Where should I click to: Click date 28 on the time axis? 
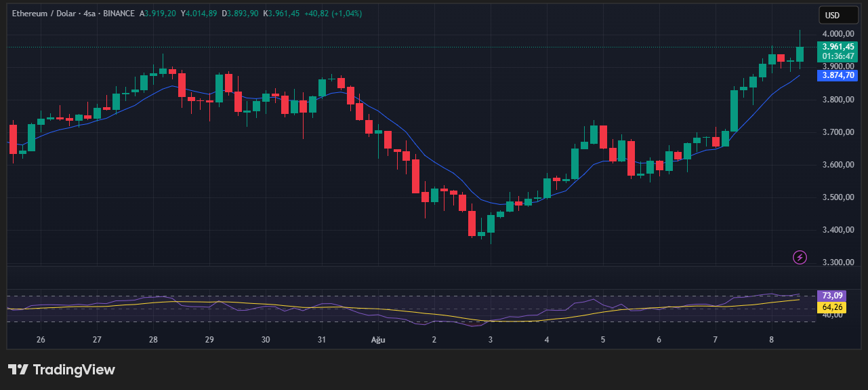click(x=153, y=339)
